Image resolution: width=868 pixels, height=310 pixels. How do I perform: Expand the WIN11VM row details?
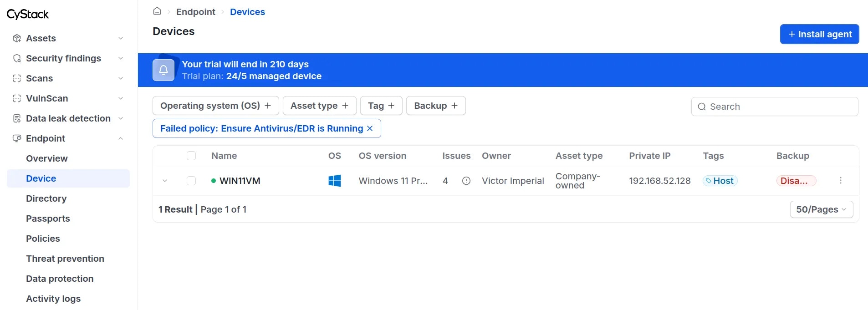tap(165, 181)
